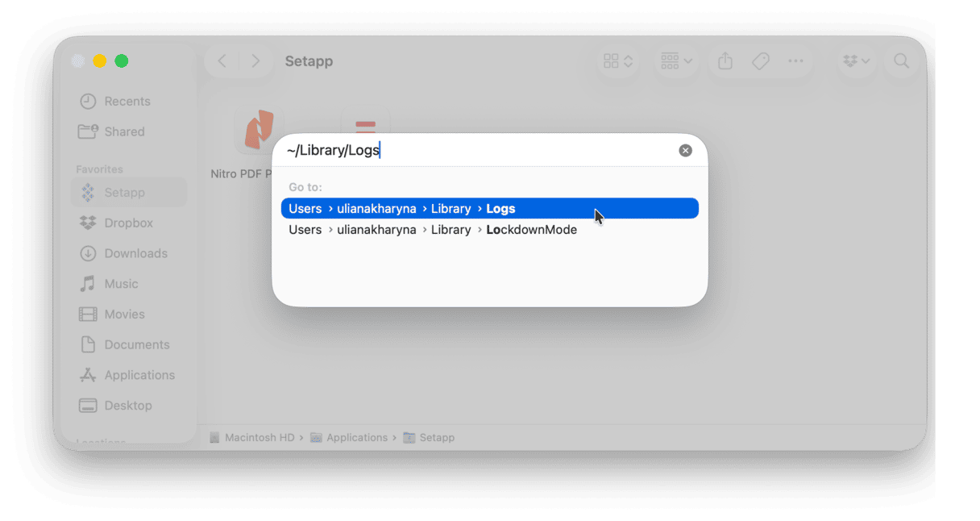The width and height of the screenshot is (980, 521).
Task: Open the icon view switcher dropdown
Action: (x=618, y=61)
